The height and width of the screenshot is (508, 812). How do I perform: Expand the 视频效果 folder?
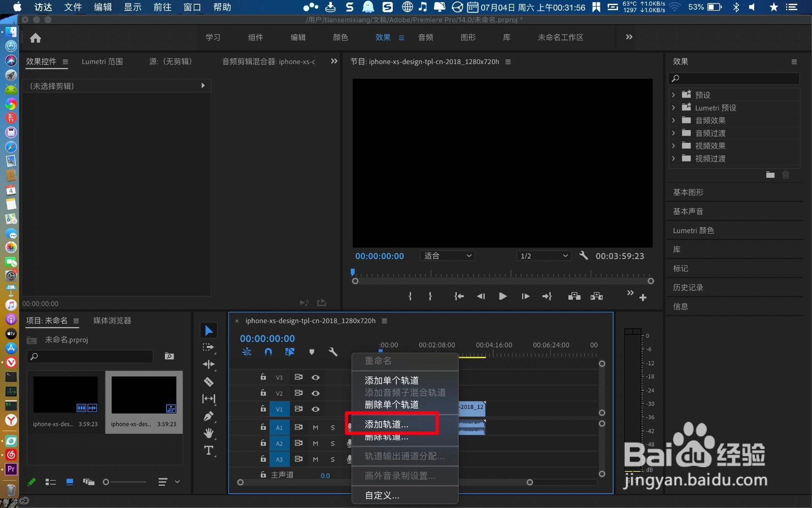coord(673,146)
